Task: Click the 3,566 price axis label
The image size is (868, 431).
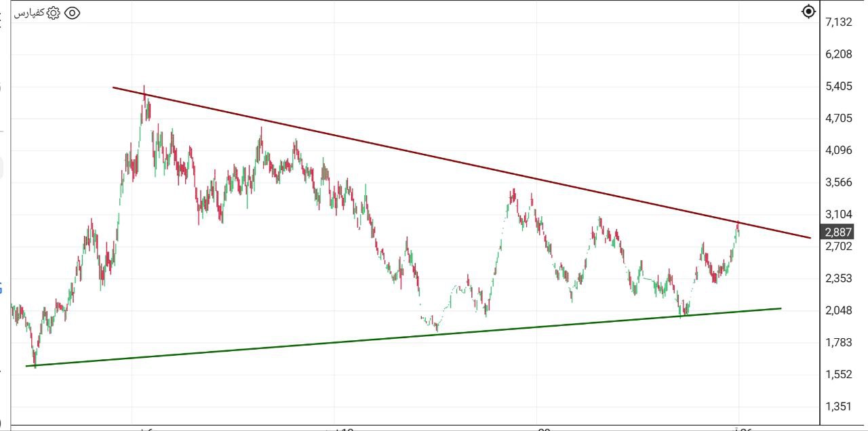Action: (x=838, y=182)
